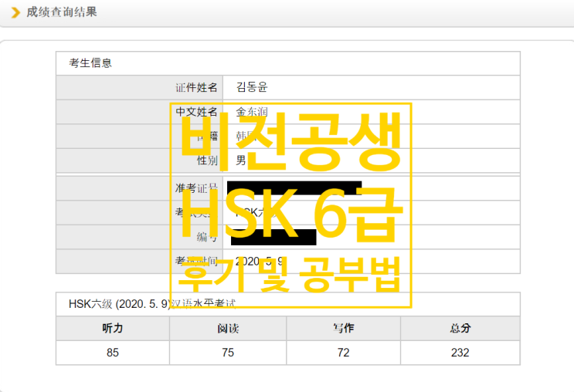Click the 性别 label cell
Screen dimensions: 574x392
coord(140,161)
